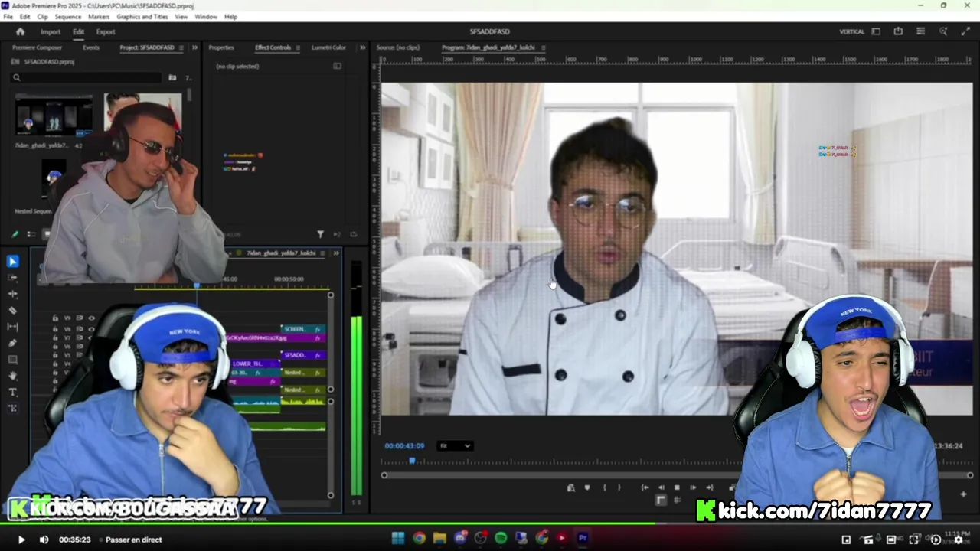Click Go to In point button
Viewport: 980px width, 551px height.
point(645,487)
